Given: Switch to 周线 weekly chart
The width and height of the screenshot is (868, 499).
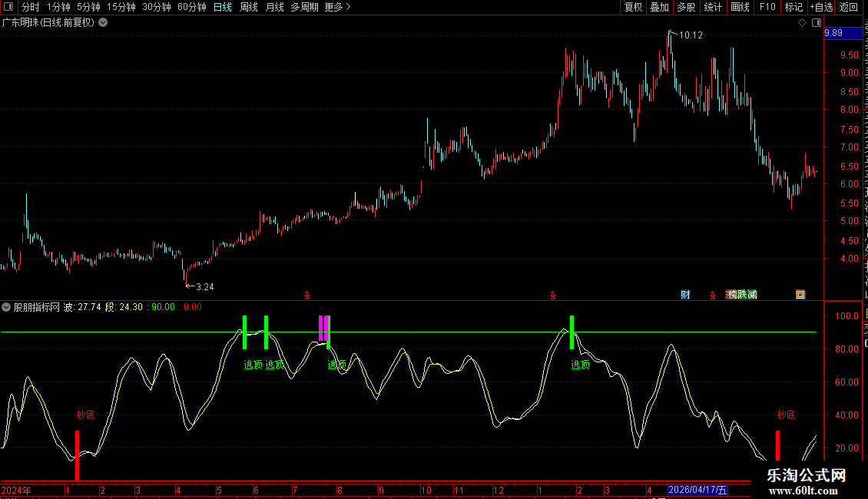Looking at the screenshot, I should [249, 7].
